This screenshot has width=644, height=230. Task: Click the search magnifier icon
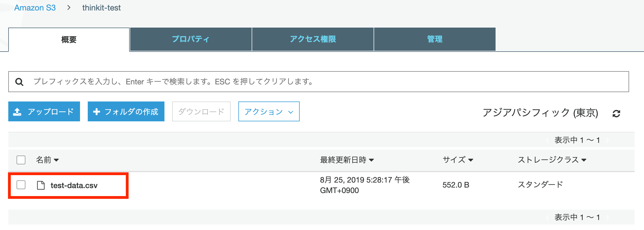[x=19, y=82]
